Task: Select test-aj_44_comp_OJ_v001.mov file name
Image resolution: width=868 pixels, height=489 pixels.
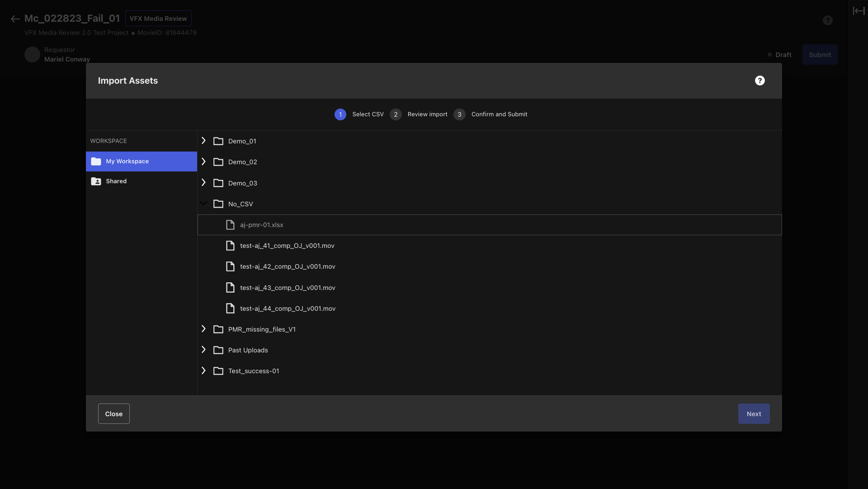Action: point(288,309)
